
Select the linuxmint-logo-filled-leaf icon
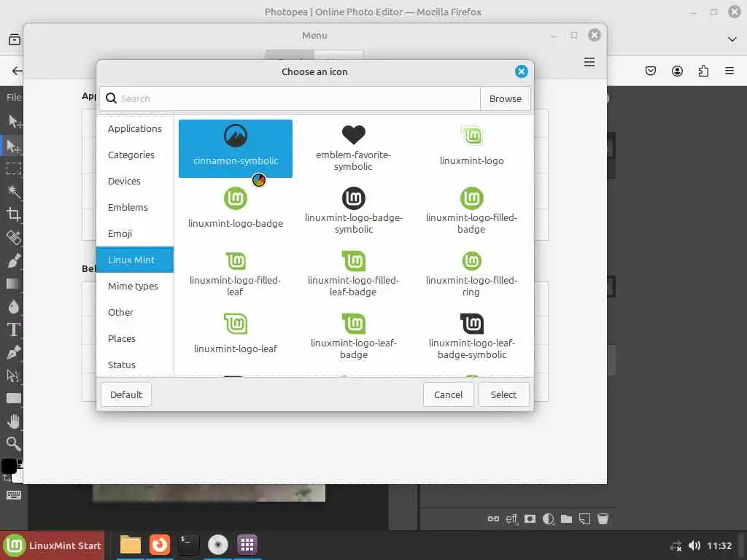(236, 273)
